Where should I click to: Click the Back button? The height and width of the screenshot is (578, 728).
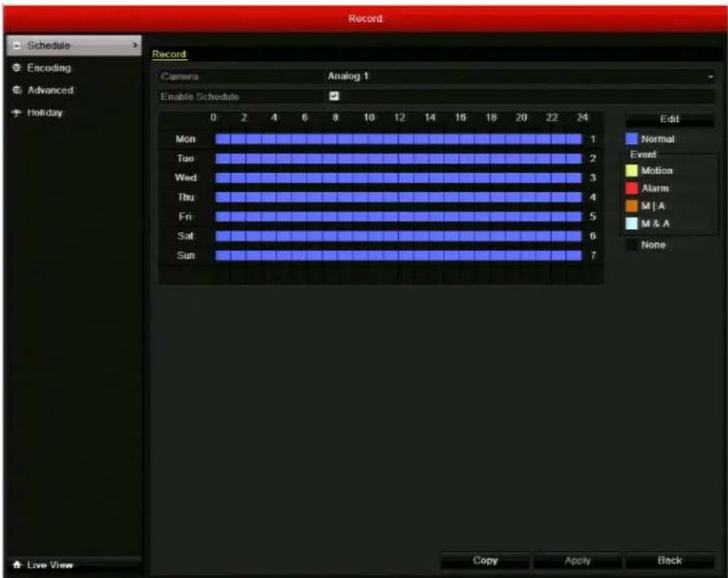pos(669,560)
